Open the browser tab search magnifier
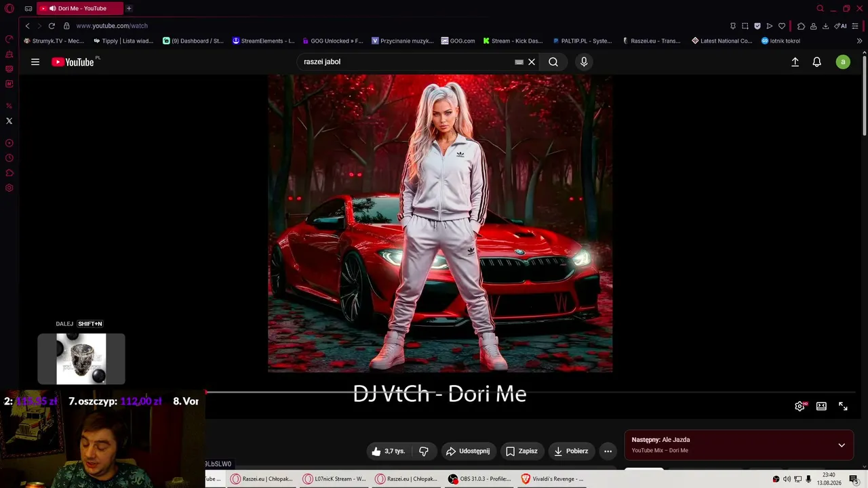Viewport: 868px width, 488px height. pos(820,8)
